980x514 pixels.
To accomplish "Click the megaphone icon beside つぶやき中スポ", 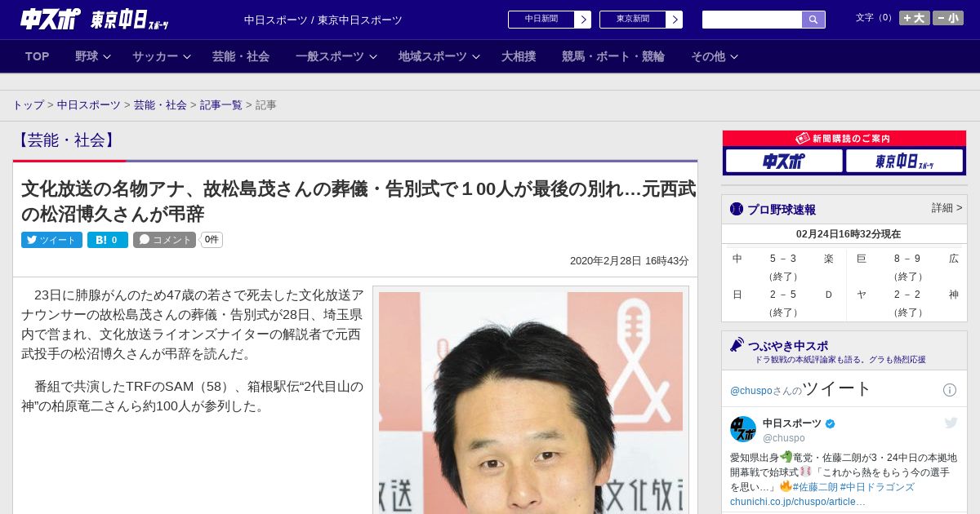I will [x=737, y=344].
